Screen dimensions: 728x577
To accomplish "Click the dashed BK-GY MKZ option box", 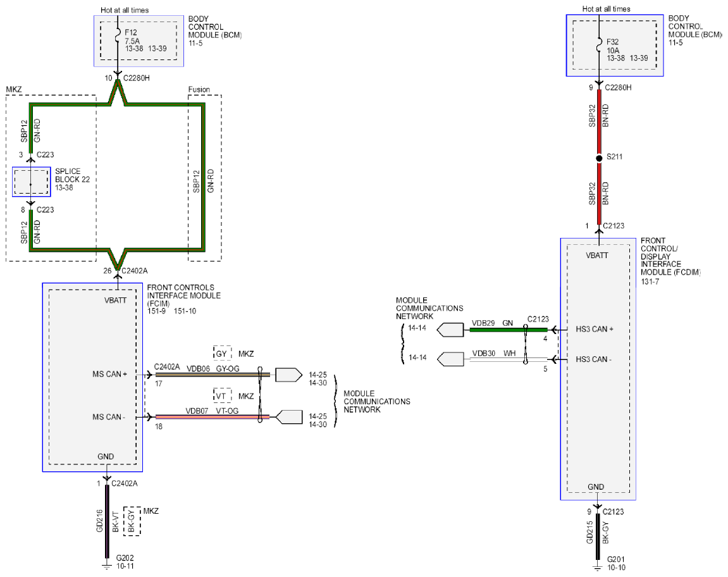I will [132, 521].
